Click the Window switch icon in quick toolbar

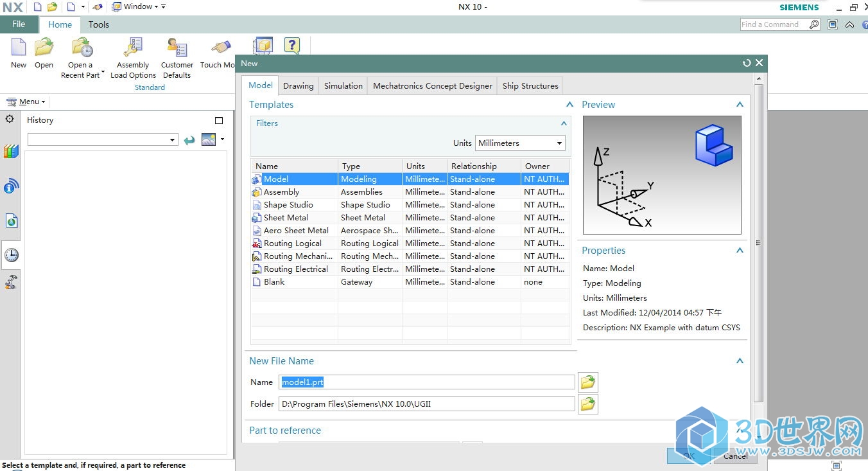tap(117, 6)
